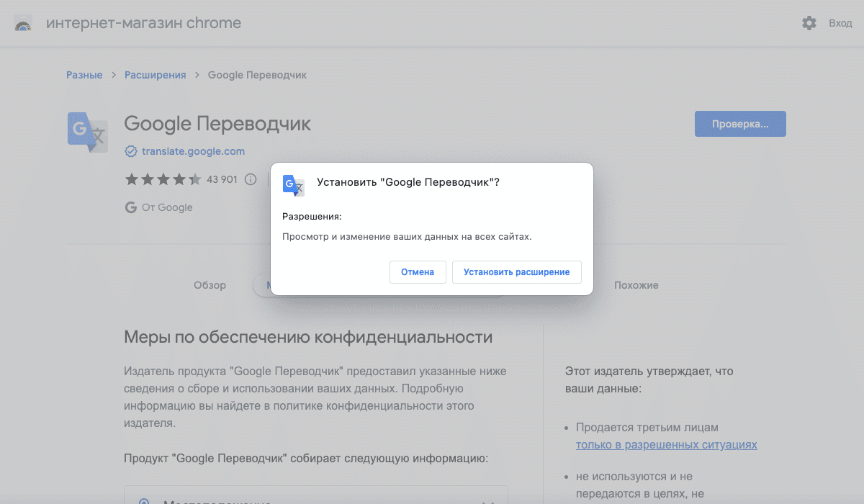The width and height of the screenshot is (864, 504).
Task: Click the Этот издатель утверждает paragraph
Action: coord(649,380)
